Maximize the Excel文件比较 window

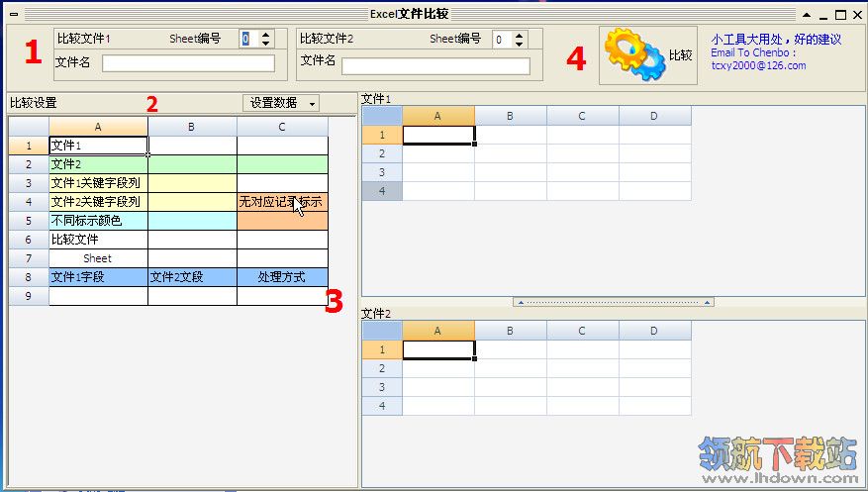[x=840, y=15]
